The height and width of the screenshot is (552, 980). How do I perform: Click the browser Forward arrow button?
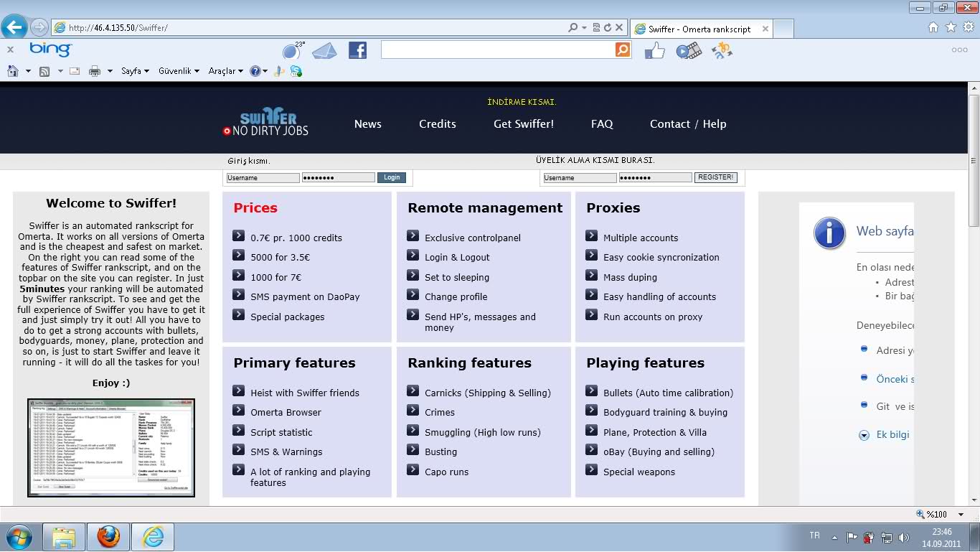(39, 27)
